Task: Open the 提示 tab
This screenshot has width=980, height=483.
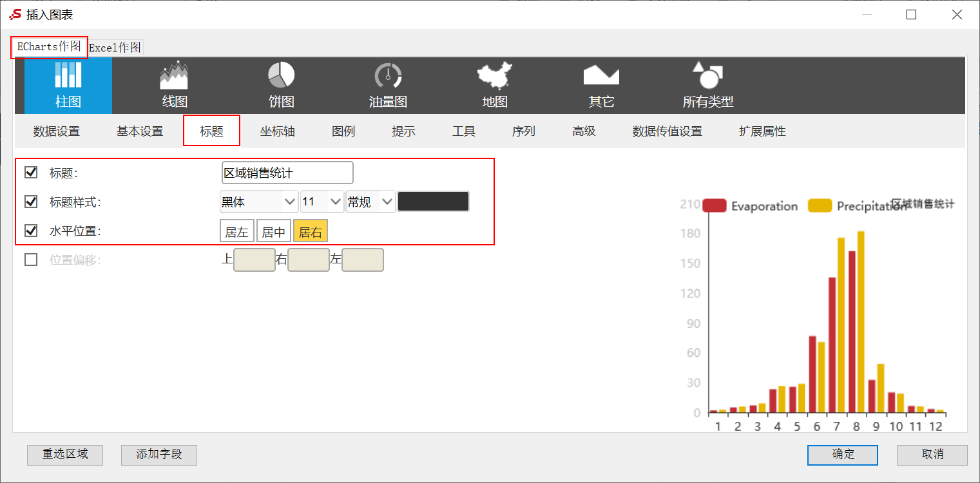Action: (404, 131)
